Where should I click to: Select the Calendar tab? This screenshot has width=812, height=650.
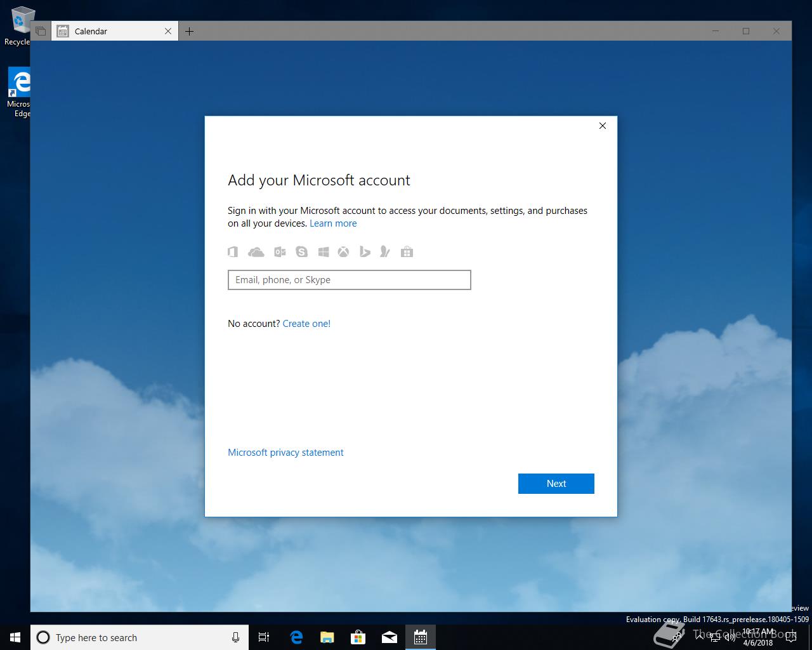pos(114,31)
